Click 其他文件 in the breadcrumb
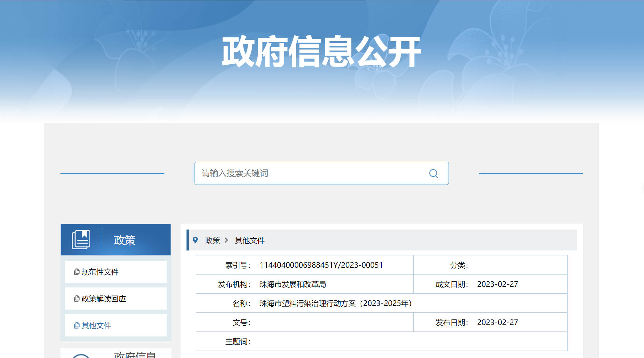 [x=250, y=240]
